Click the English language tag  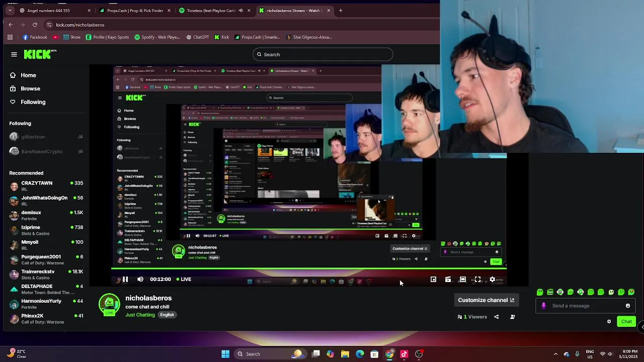point(167,315)
